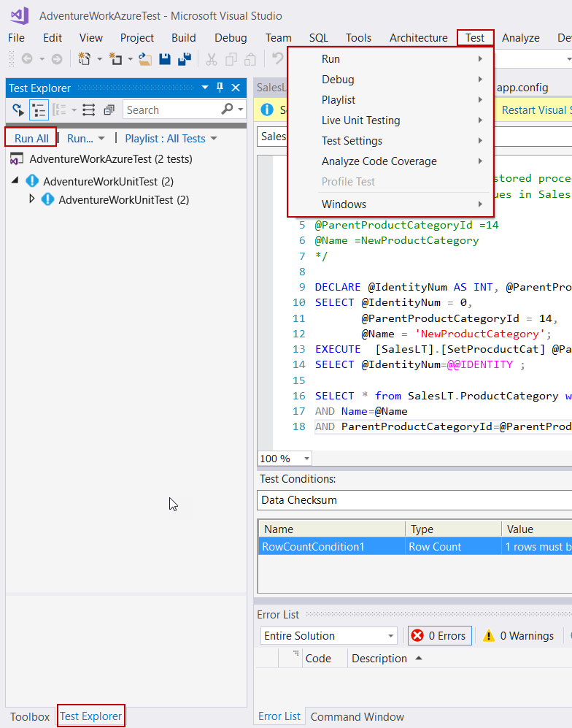Click the collapse all icon in Test Explorer
This screenshot has height=728, width=572.
(x=109, y=110)
